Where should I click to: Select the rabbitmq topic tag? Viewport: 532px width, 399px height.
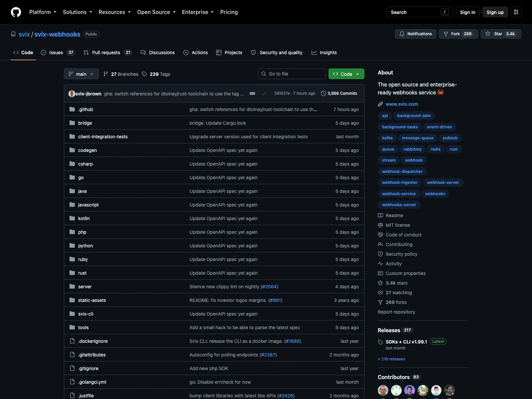click(x=412, y=149)
